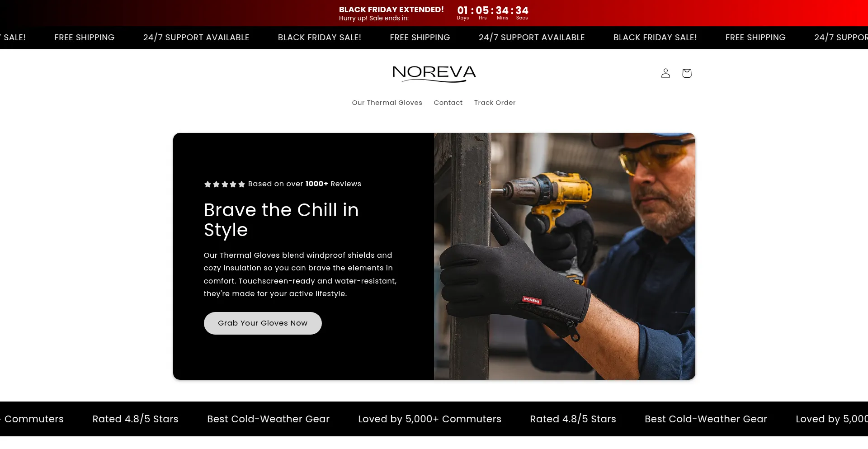Open the Track Order link
Image resolution: width=868 pixels, height=449 pixels.
click(x=495, y=103)
